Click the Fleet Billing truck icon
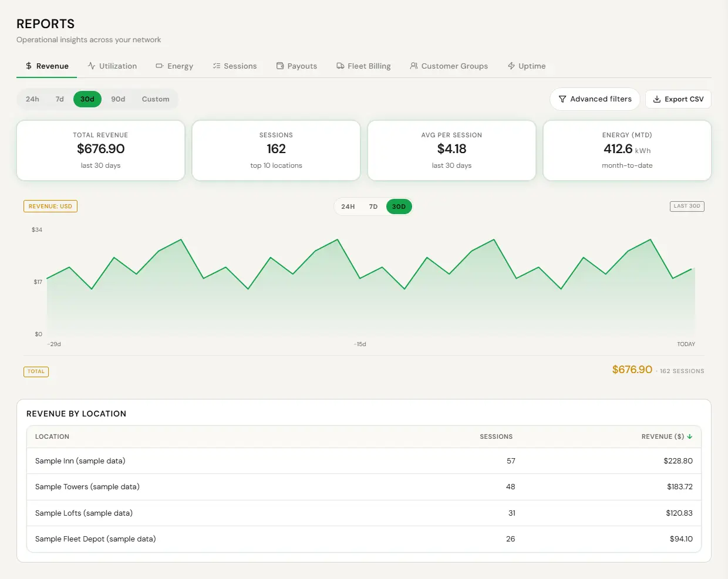The height and width of the screenshot is (579, 728). [341, 66]
